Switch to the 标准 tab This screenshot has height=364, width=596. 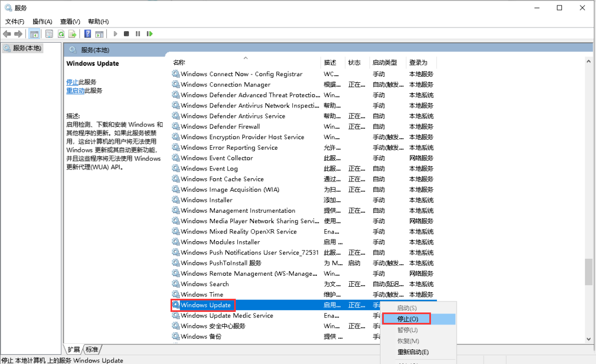pos(92,349)
